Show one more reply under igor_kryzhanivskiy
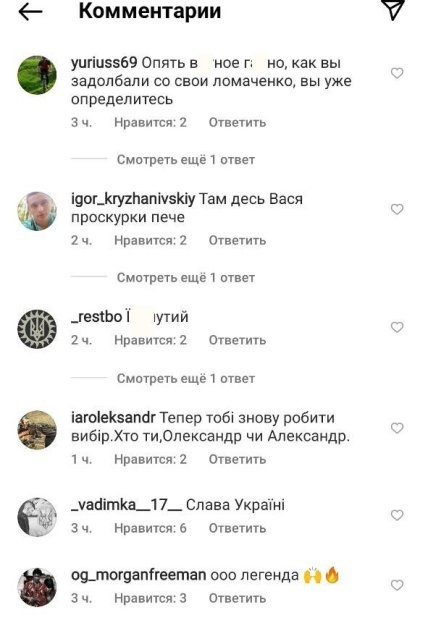Screen dimensions: 428x631 pyautogui.click(x=185, y=278)
